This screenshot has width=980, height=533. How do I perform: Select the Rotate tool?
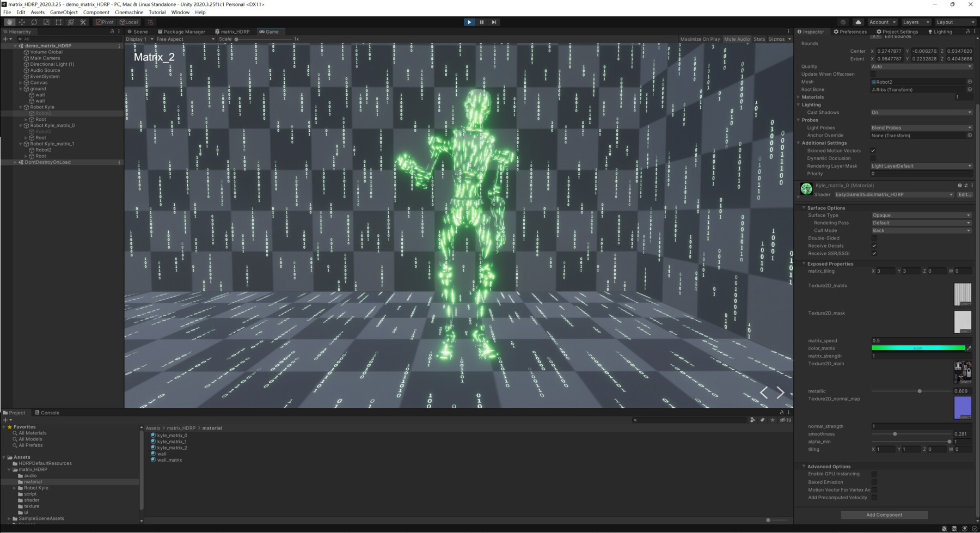coord(34,22)
